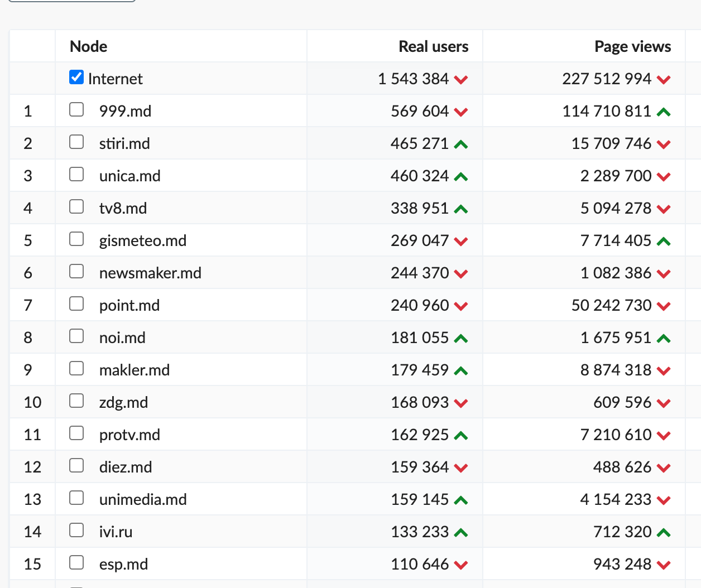Click green up arrow next to 114 710 811
The image size is (701, 588).
pos(664,112)
